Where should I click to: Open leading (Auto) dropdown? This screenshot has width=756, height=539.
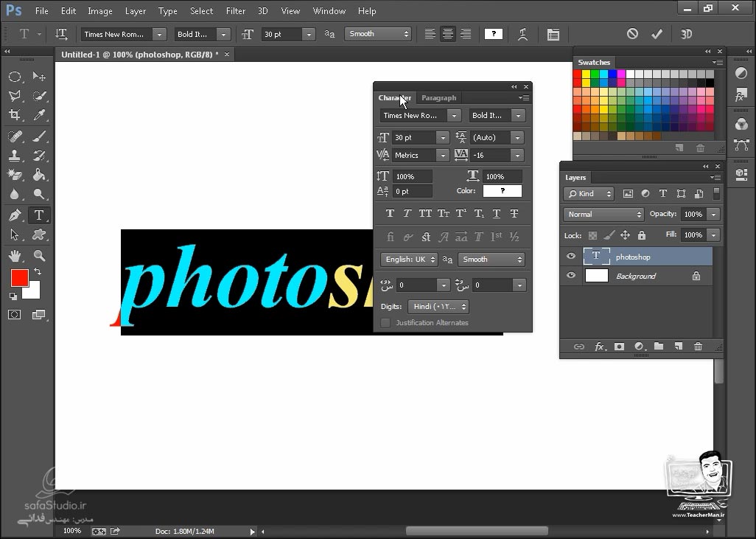[517, 138]
